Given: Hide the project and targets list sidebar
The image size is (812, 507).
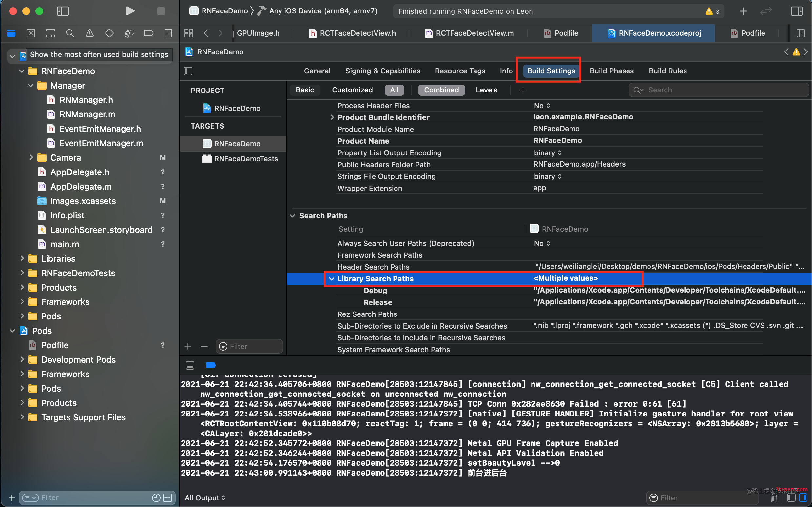Looking at the screenshot, I should tap(188, 71).
